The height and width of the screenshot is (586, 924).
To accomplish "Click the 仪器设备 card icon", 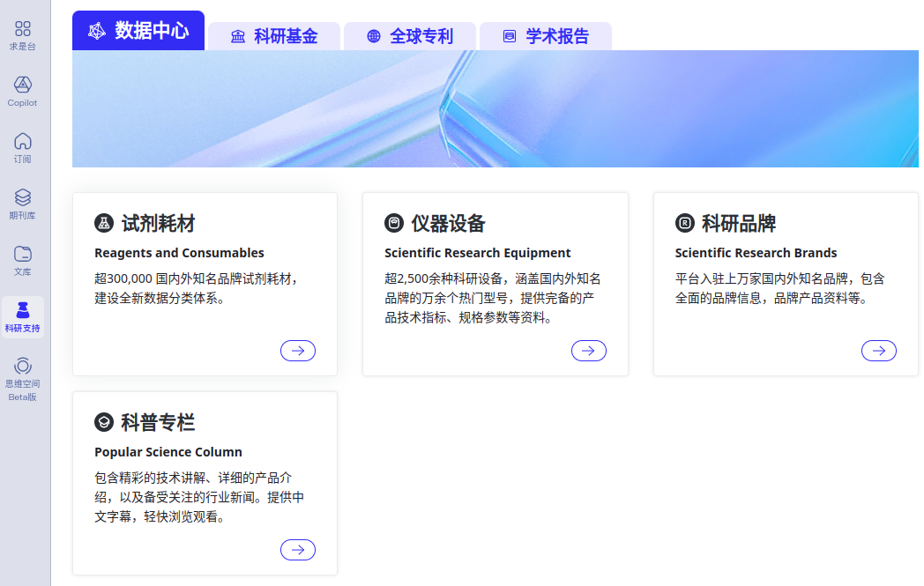I will coord(394,223).
